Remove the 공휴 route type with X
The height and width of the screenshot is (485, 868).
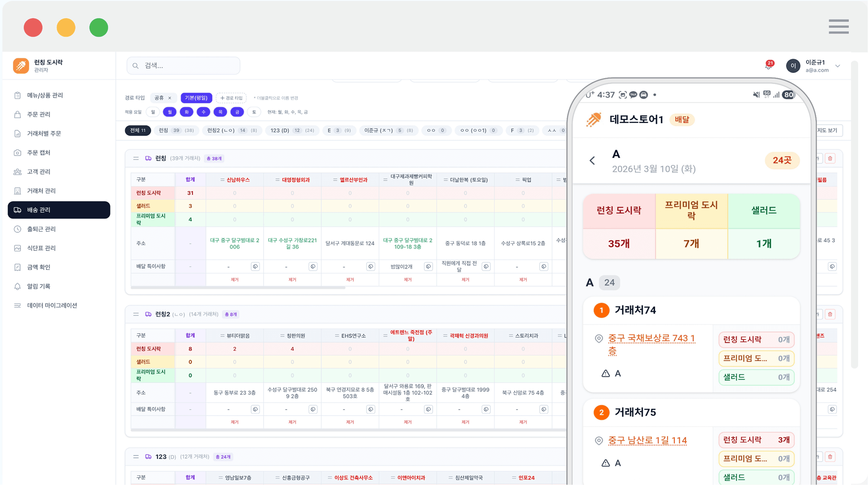point(170,98)
